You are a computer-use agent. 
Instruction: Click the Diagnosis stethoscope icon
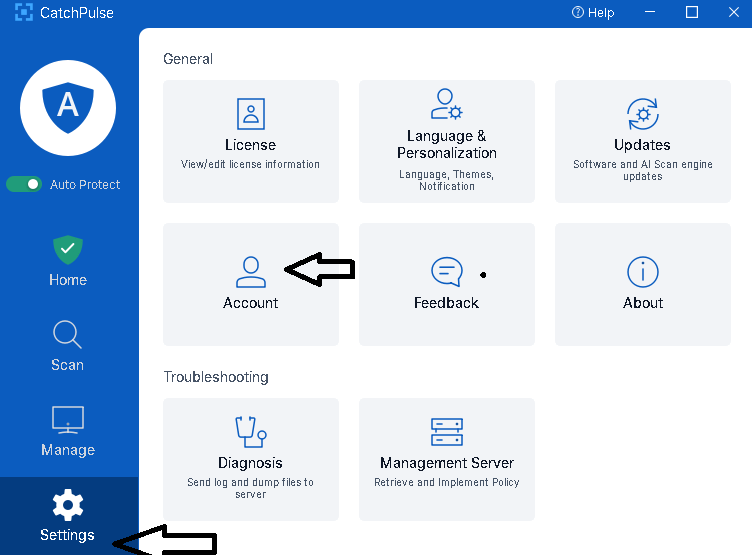click(x=250, y=431)
